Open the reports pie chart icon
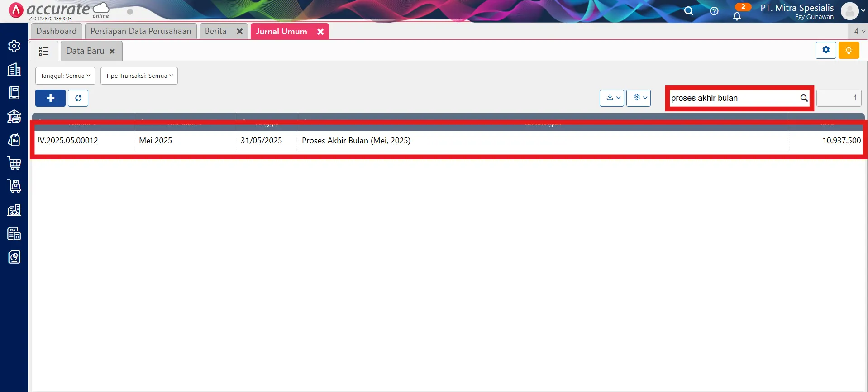 coord(14,257)
